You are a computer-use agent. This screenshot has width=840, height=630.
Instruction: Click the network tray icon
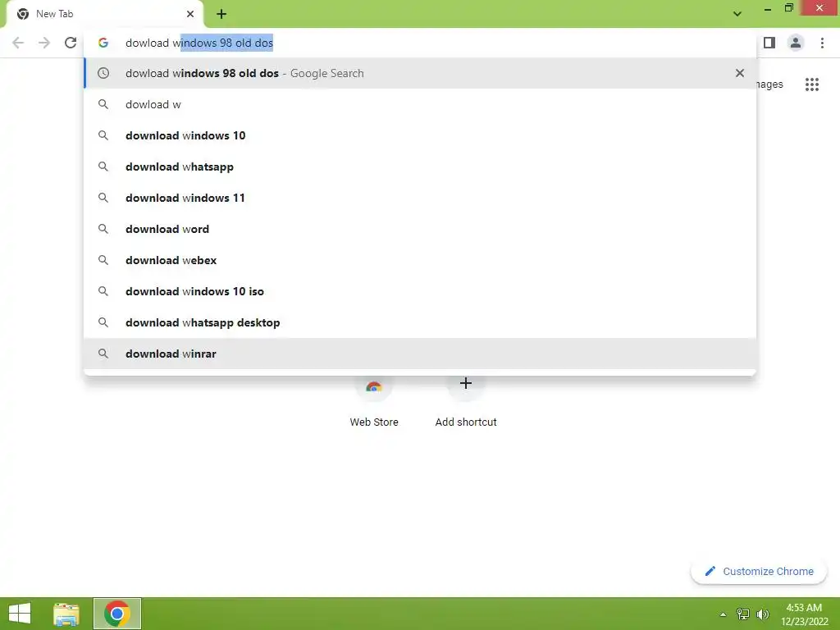click(742, 614)
